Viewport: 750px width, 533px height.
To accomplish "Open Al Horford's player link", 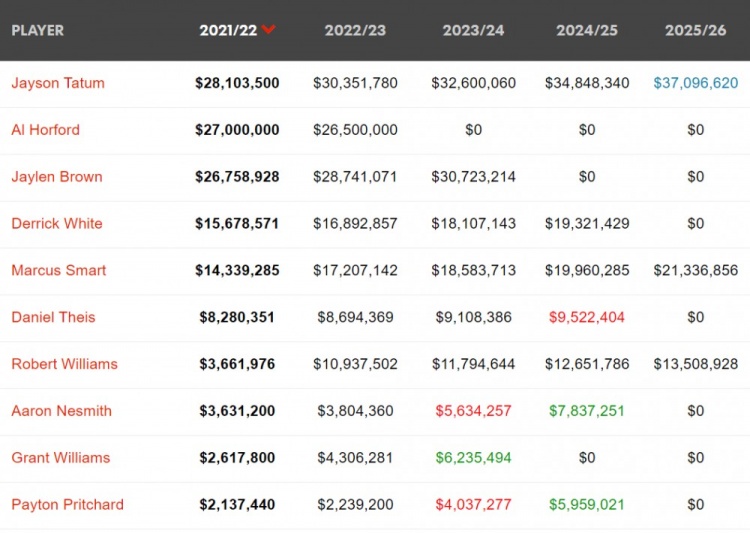I will tap(45, 130).
